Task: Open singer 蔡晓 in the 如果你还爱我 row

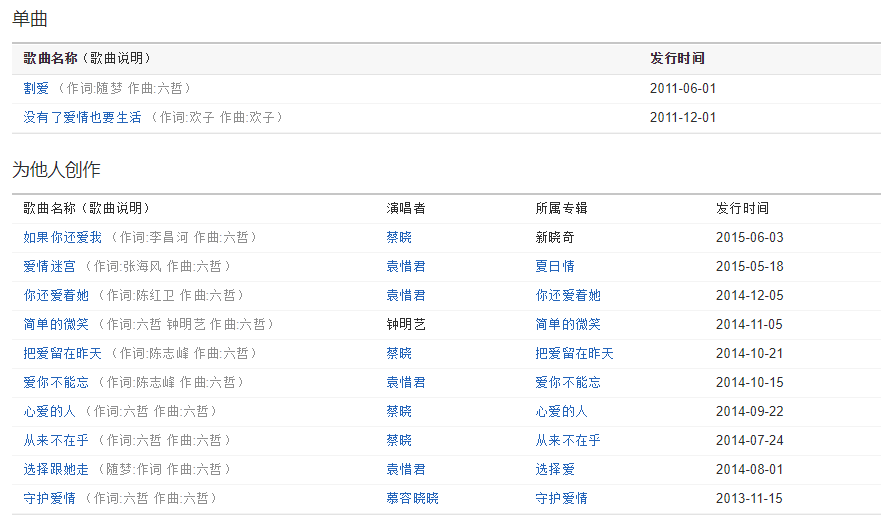Action: point(399,237)
